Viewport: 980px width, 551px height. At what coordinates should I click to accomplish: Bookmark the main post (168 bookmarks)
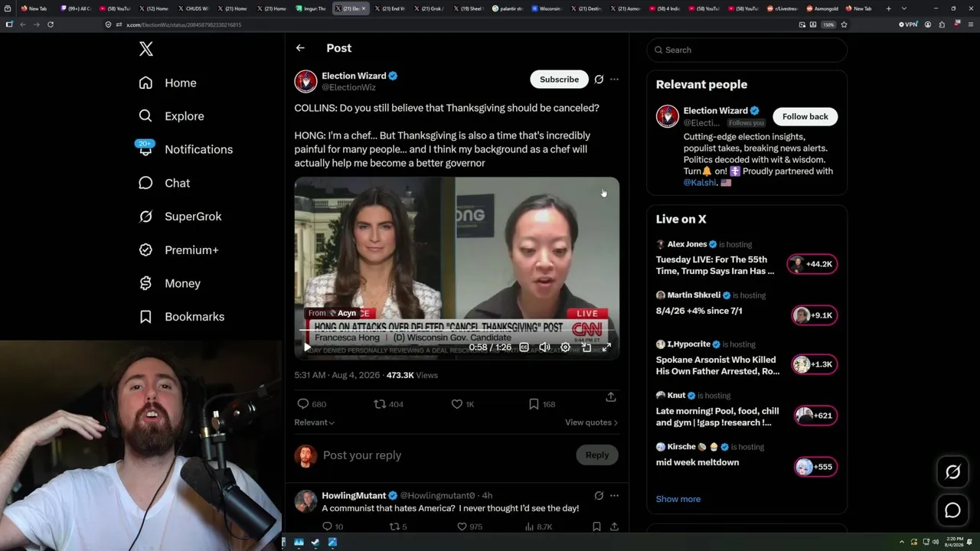click(x=542, y=404)
